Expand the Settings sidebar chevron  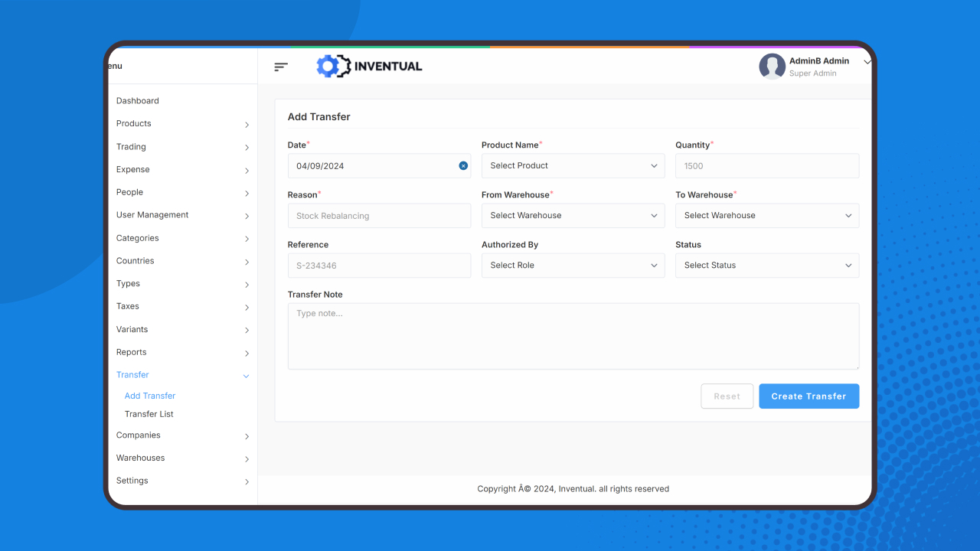tap(247, 481)
